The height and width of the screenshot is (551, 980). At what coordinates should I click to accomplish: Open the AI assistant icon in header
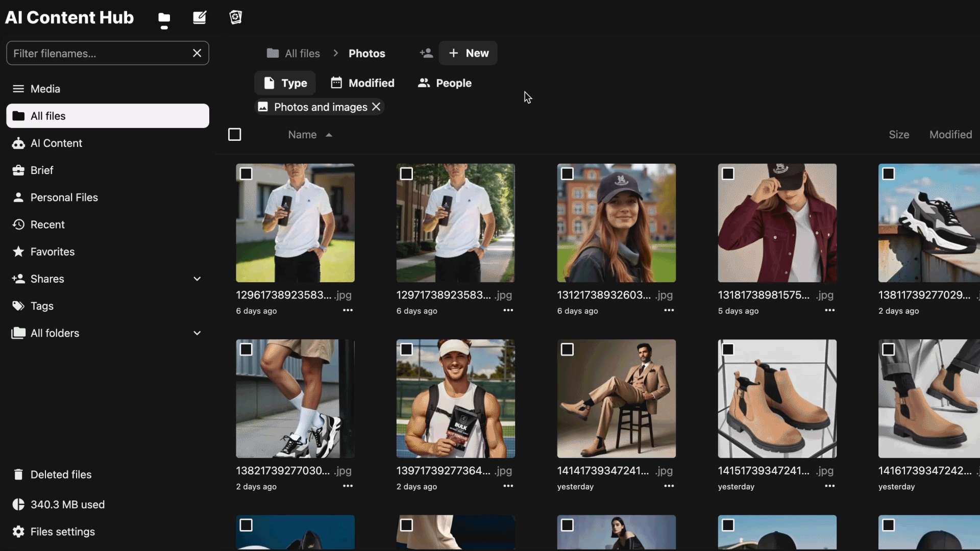click(235, 18)
